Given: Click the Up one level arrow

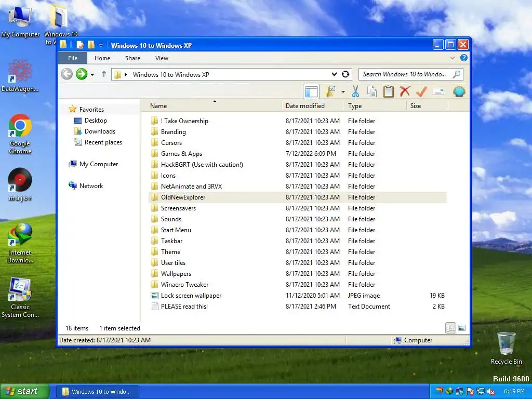Looking at the screenshot, I should pos(104,74).
